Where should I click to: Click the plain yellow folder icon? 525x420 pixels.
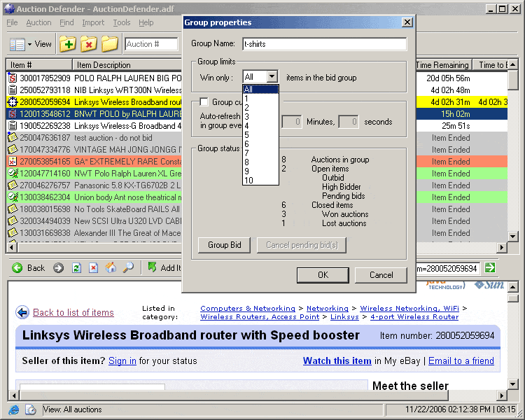coord(110,44)
